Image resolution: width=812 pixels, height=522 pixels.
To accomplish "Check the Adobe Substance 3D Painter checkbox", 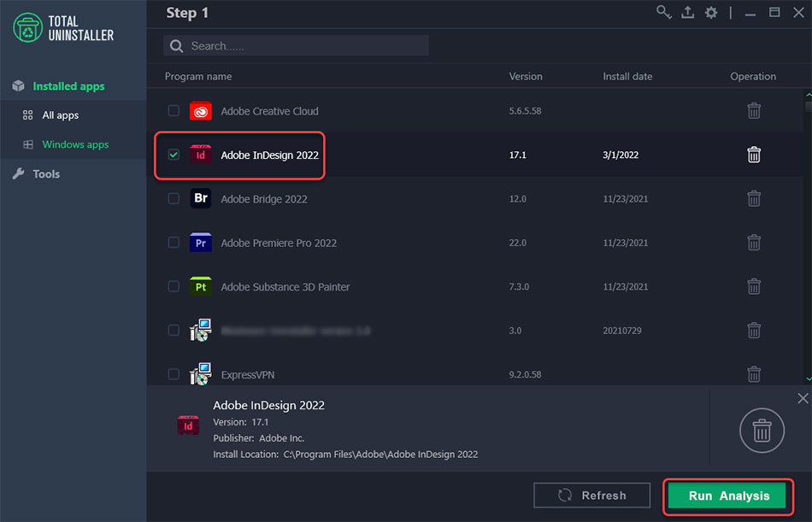I will [174, 286].
